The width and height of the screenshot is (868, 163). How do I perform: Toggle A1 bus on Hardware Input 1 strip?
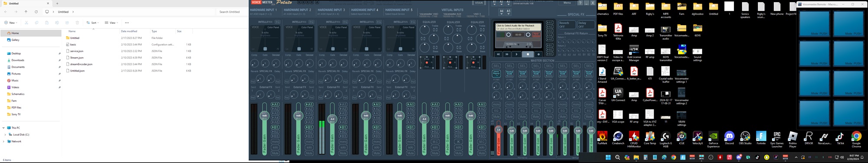(275, 104)
